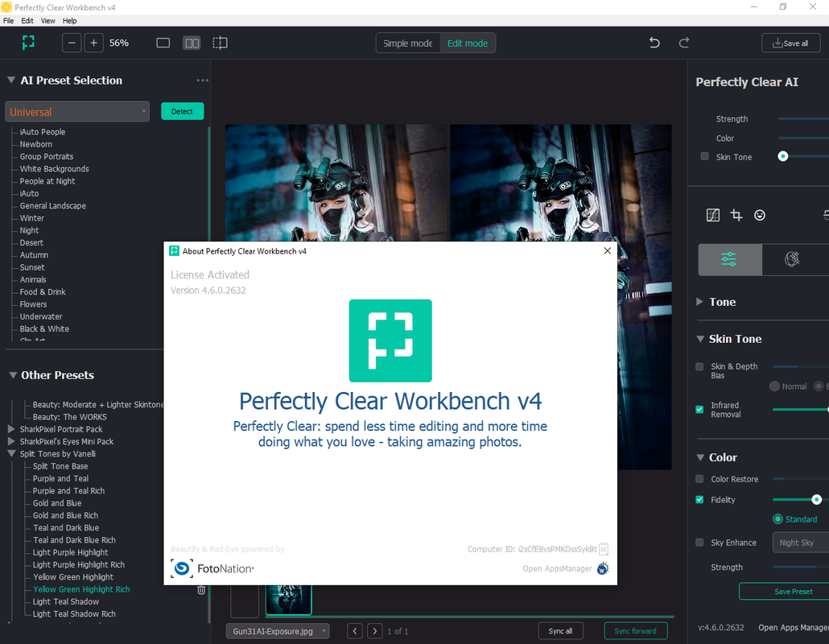Click the Detect button
This screenshot has height=644, width=829.
click(x=183, y=111)
